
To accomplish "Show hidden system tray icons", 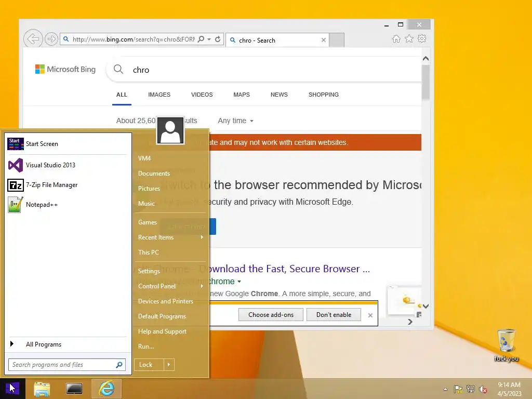I will tap(445, 389).
